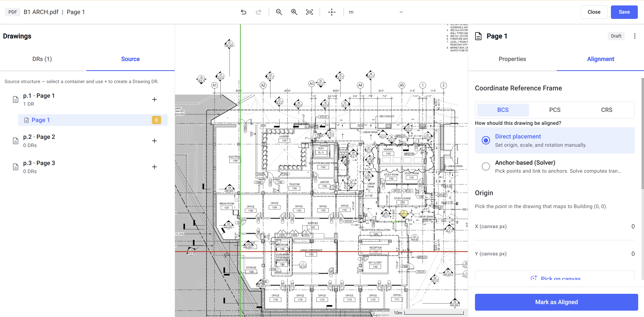644x317 pixels.
Task: Zoom out with the minus magnifier
Action: (279, 12)
